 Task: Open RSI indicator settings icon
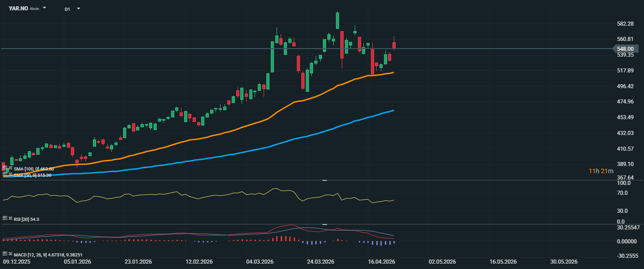pos(5,218)
